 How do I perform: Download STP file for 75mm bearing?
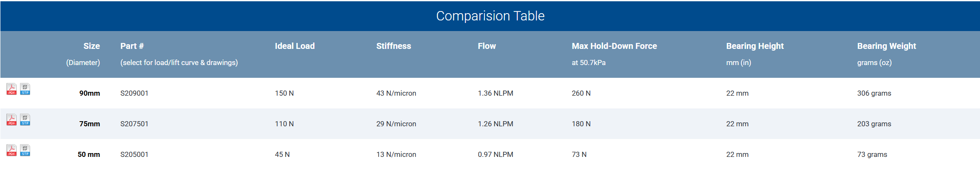tap(25, 119)
